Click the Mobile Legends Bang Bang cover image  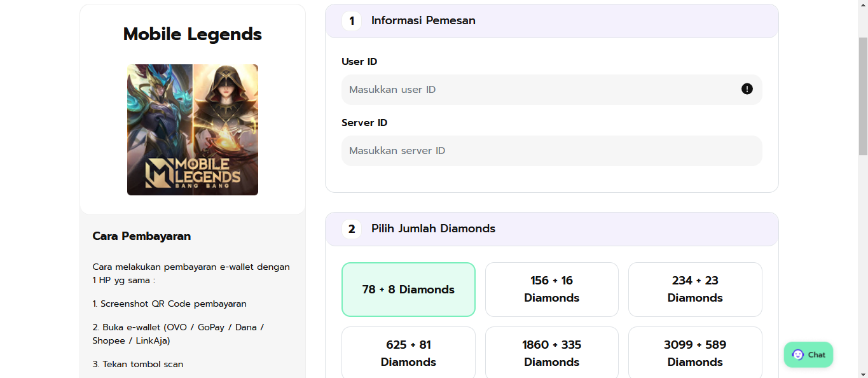pos(193,130)
